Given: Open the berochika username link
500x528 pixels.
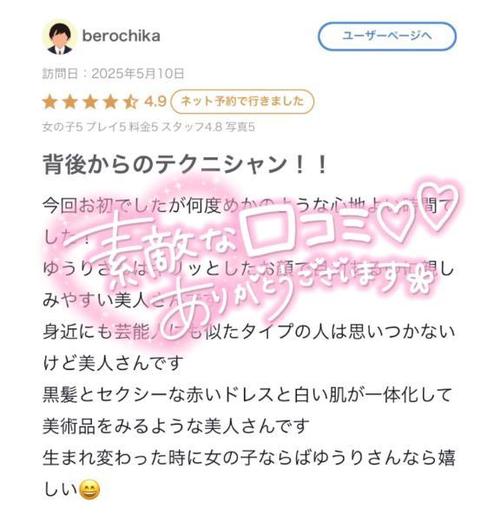Looking at the screenshot, I should [121, 36].
